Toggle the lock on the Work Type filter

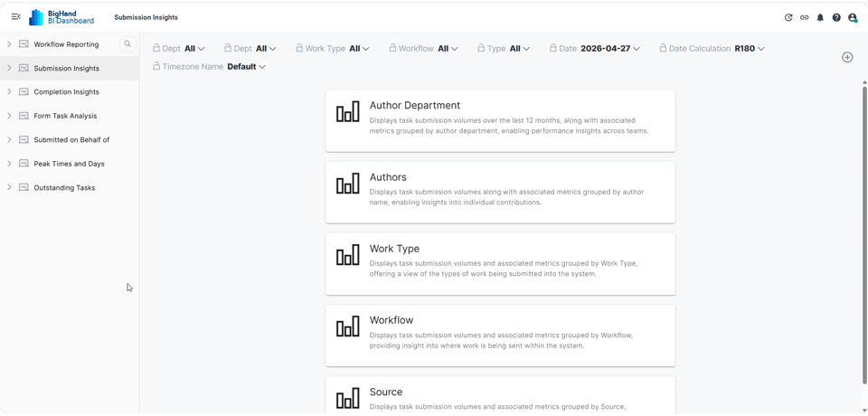pyautogui.click(x=299, y=48)
